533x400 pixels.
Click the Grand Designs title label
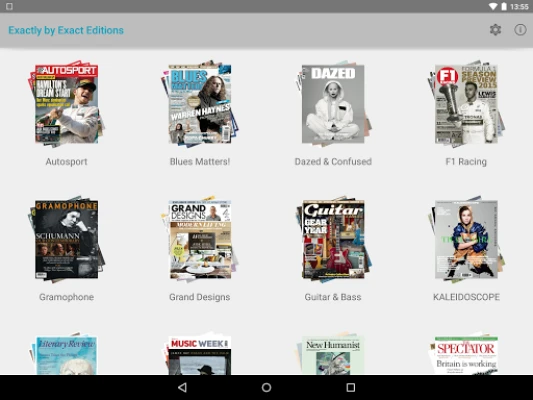tap(200, 297)
